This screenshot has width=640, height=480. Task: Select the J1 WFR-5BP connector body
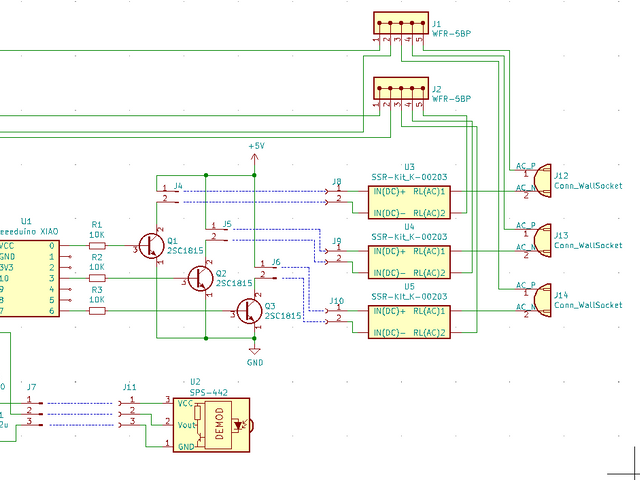(x=401, y=23)
